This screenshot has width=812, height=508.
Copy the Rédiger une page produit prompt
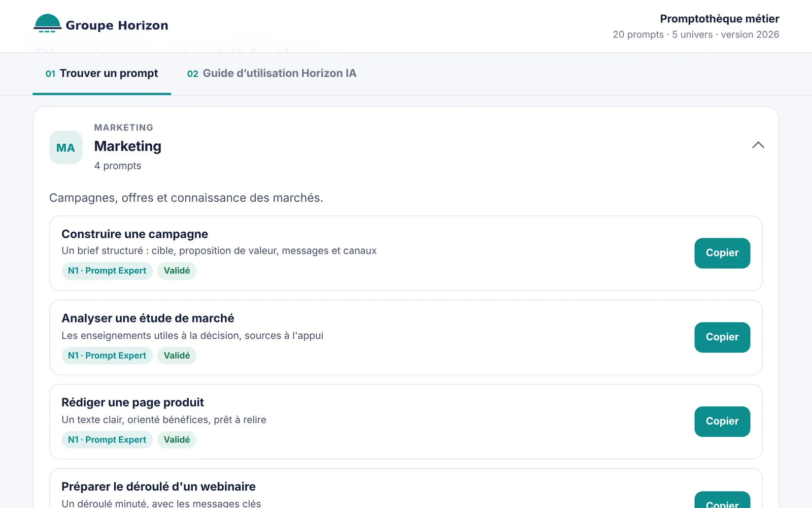pos(722,422)
